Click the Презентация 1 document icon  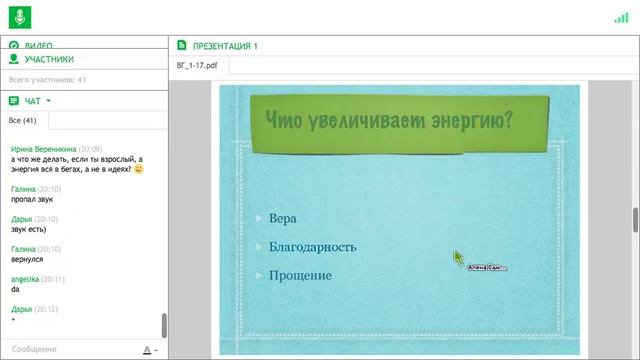(182, 45)
